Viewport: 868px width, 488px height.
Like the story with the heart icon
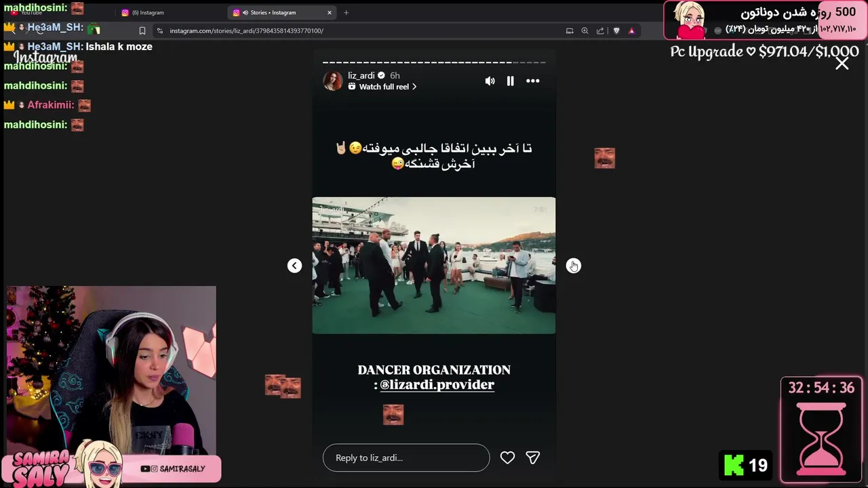(x=507, y=457)
